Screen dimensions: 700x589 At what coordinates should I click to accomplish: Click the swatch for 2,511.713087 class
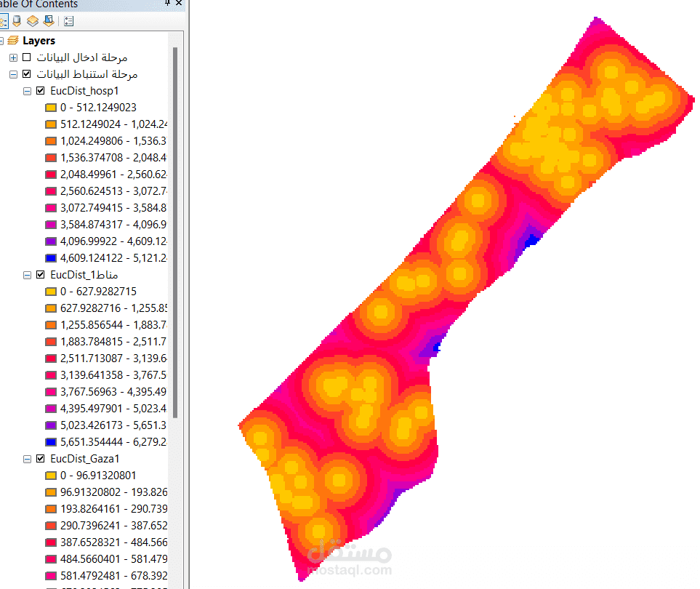coord(51,358)
